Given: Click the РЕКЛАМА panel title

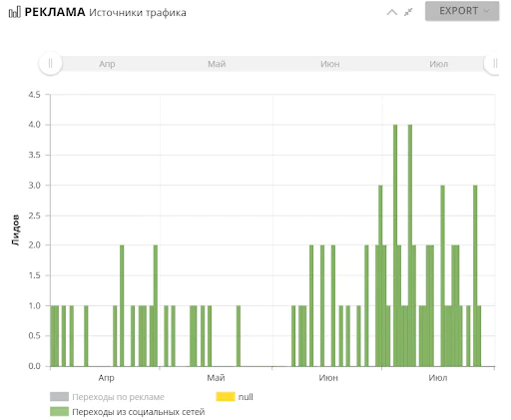Looking at the screenshot, I should pos(55,12).
